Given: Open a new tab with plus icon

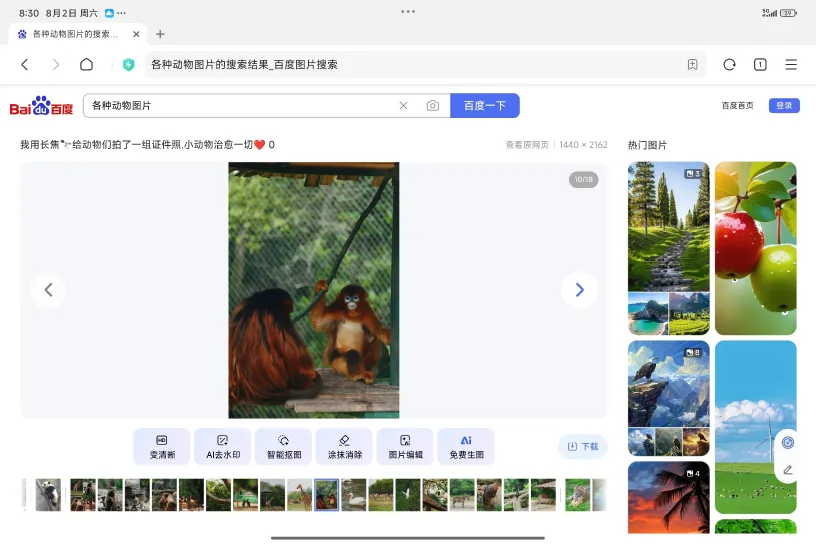Looking at the screenshot, I should click(160, 34).
